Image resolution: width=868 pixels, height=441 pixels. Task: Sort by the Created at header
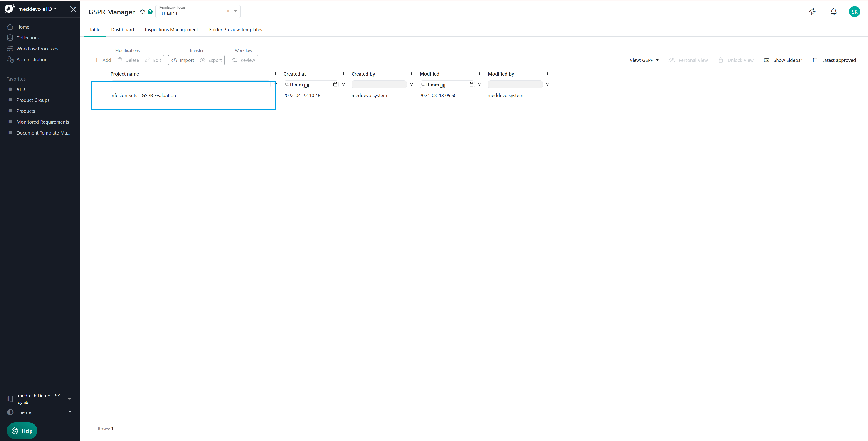coord(294,74)
